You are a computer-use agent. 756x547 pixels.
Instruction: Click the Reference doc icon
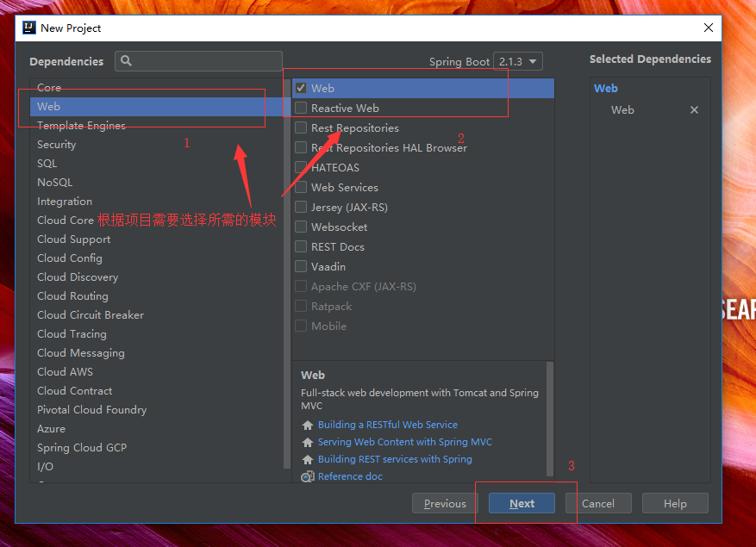coord(307,476)
